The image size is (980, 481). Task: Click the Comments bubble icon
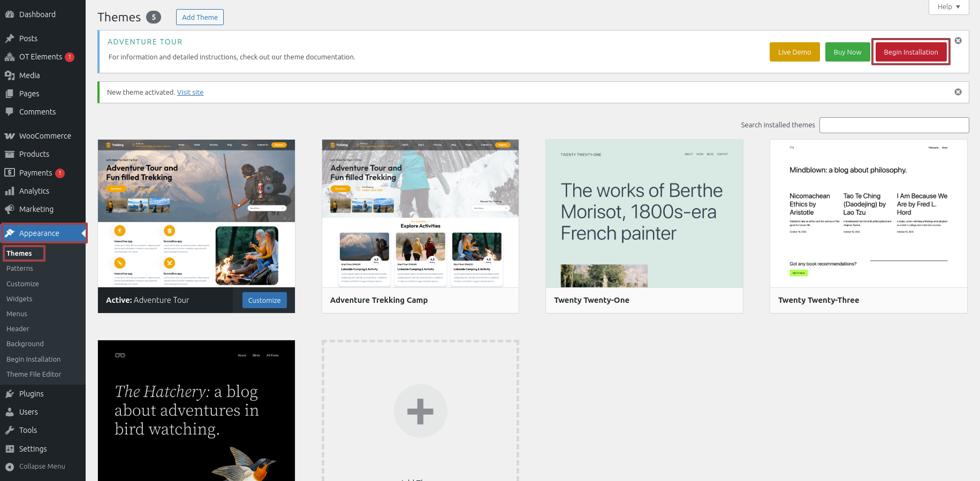[x=10, y=112]
